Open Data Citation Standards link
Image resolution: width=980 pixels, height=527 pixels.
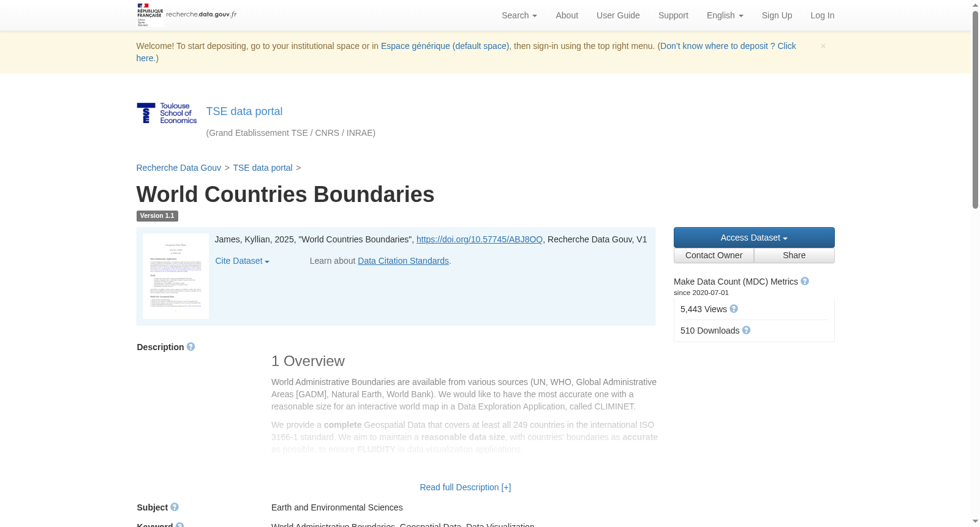coord(403,261)
